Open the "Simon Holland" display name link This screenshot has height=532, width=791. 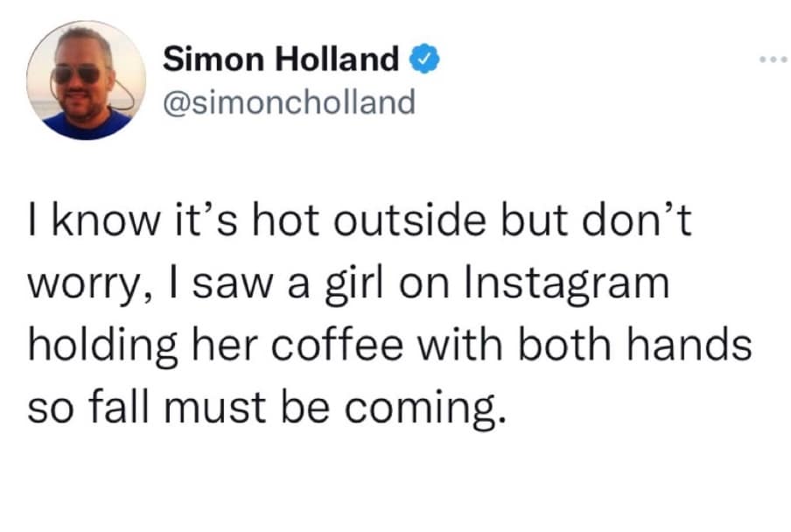click(x=281, y=60)
